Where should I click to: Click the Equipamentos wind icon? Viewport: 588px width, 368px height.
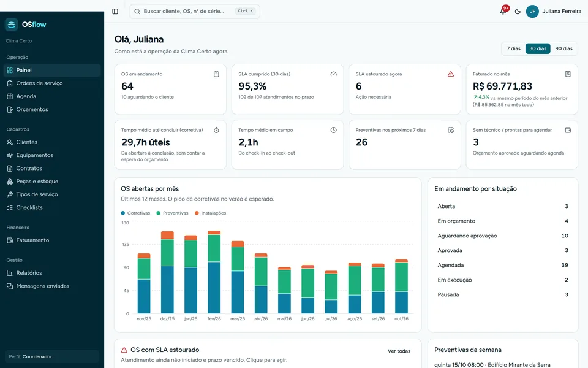point(10,155)
